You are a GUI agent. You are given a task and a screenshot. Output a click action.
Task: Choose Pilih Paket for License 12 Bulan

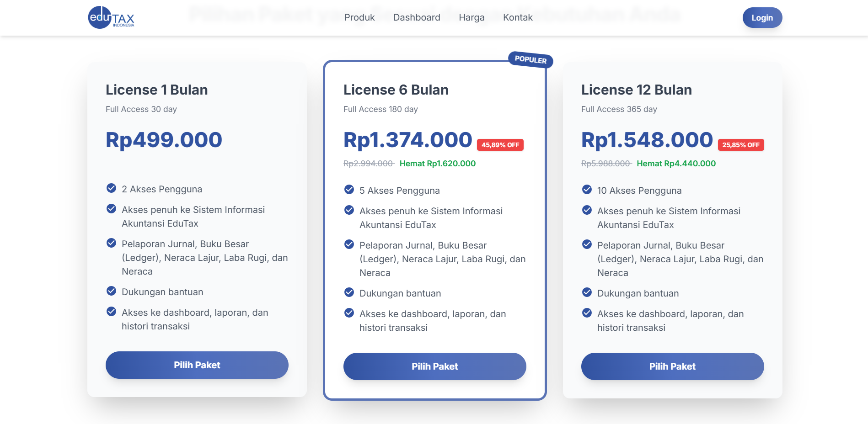pyautogui.click(x=673, y=366)
